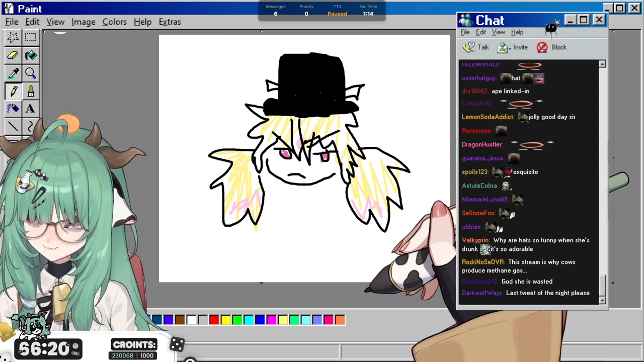
Task: Select the rectangular Select tool
Action: tap(31, 37)
